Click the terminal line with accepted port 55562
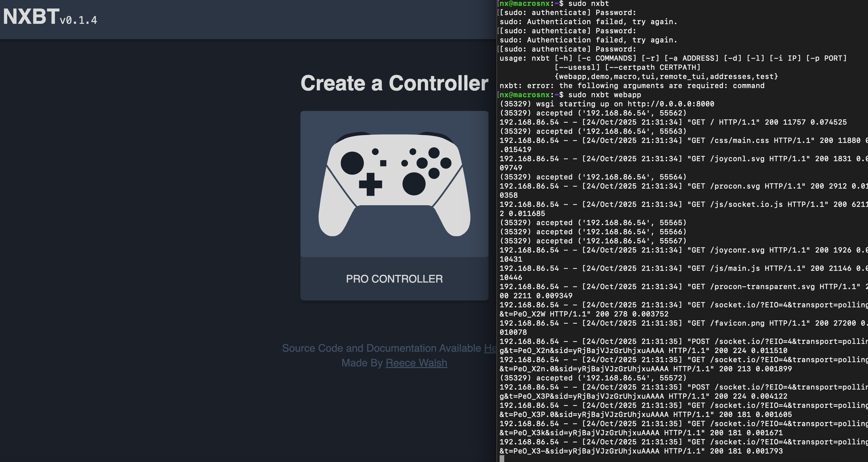Screen dimensions: 868x462 click(x=593, y=113)
